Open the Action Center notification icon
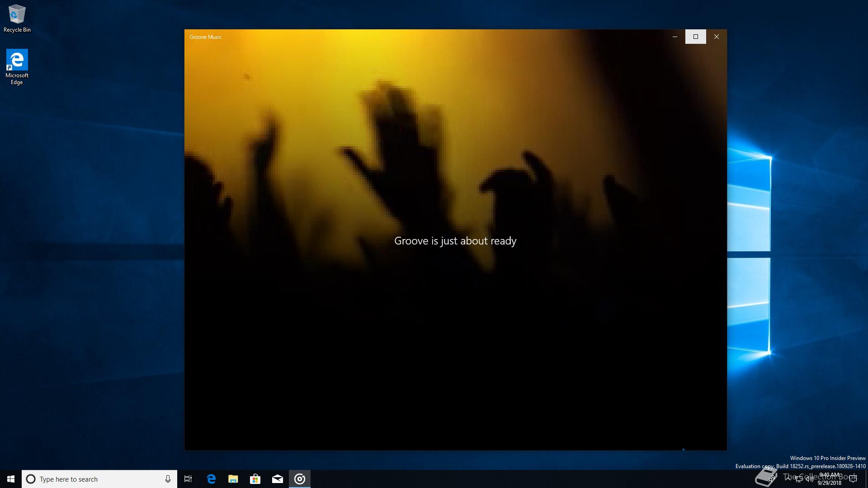868x488 pixels. [853, 479]
